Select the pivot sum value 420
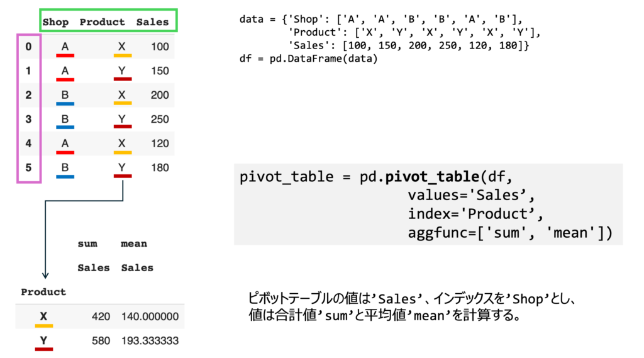This screenshot has width=644, height=358. tap(99, 316)
